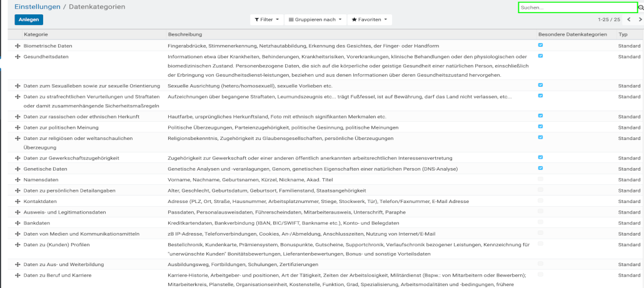The image size is (644, 288).
Task: Click the move handle for Kontaktdaten row
Action: click(x=18, y=201)
